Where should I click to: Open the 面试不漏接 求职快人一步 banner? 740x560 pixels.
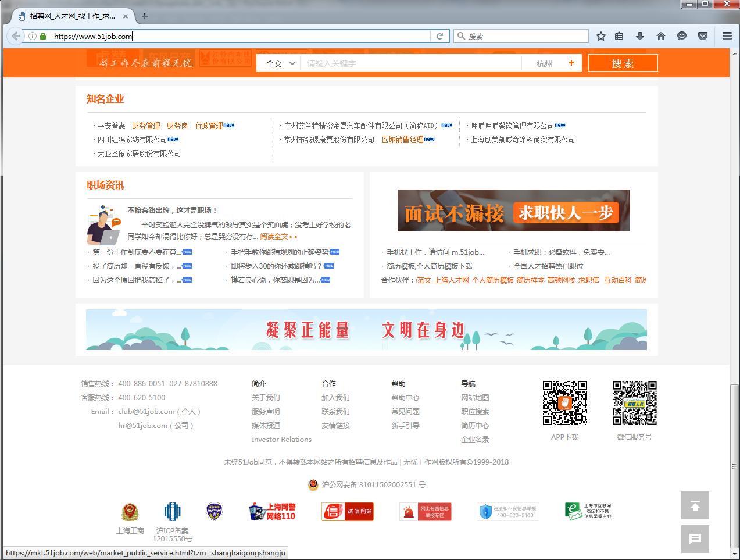[x=514, y=211]
